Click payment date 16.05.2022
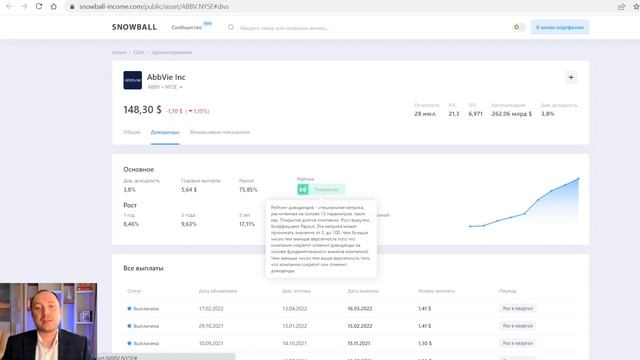 coord(360,309)
